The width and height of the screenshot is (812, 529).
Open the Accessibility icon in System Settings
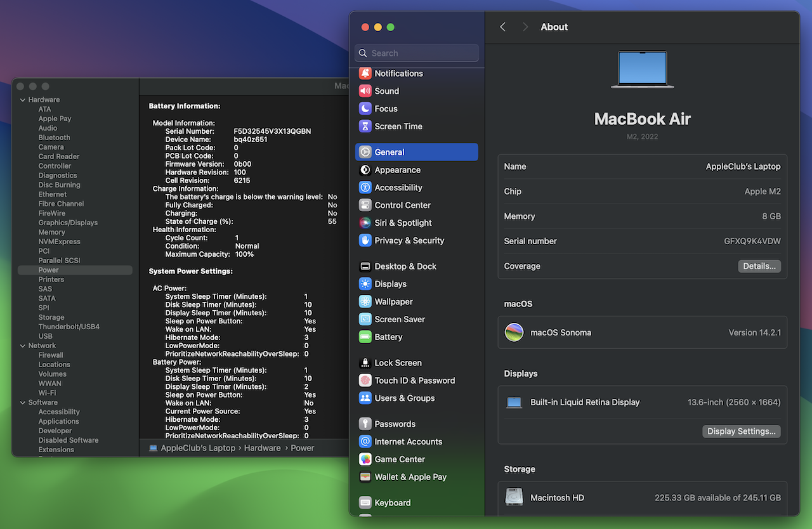(365, 188)
